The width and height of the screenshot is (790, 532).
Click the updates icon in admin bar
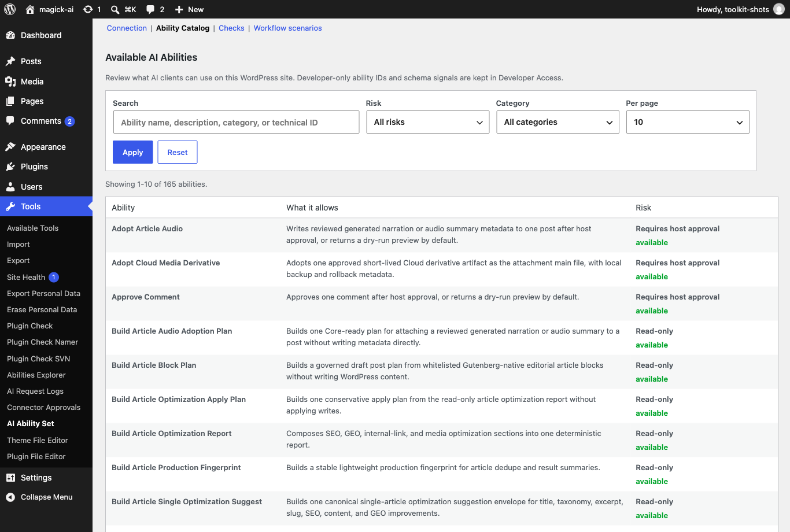(87, 9)
